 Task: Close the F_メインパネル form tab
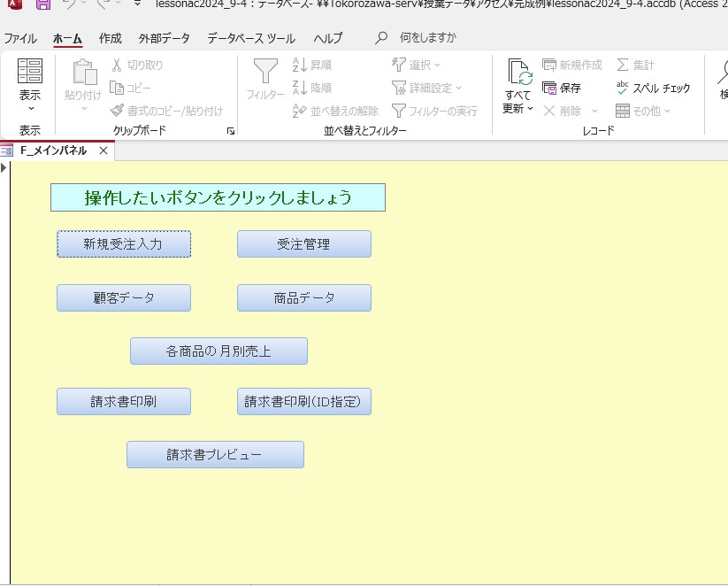coord(103,150)
